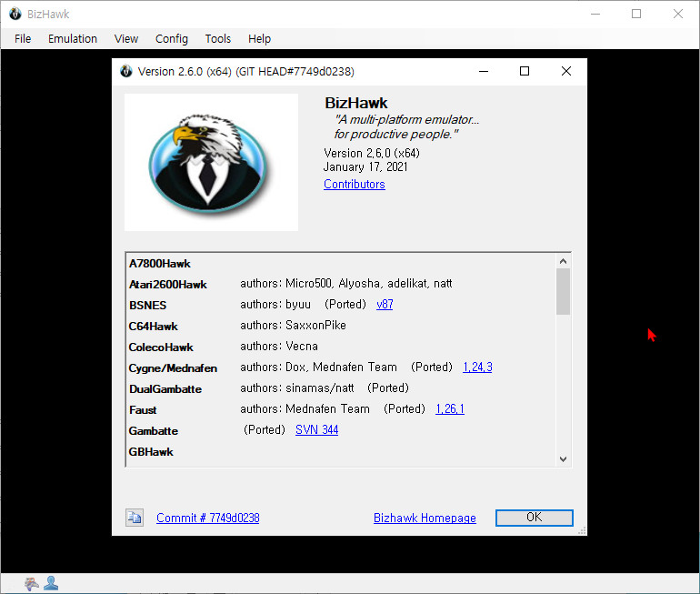
Task: Click the BizHawk eagle logo image
Action: click(x=211, y=162)
